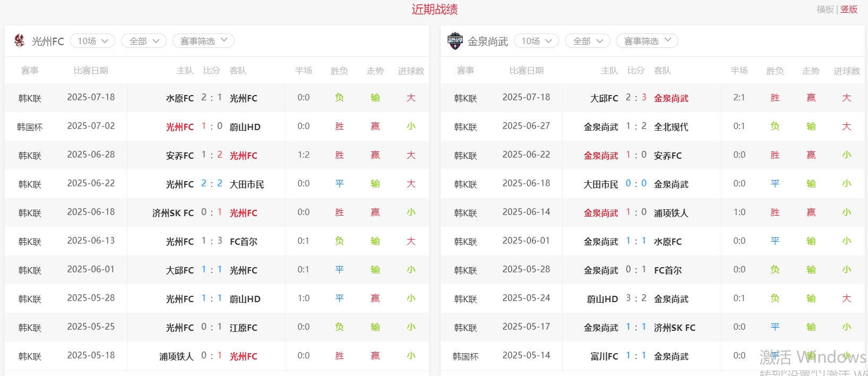Click 蔚山HD in the 2025-07-02 cup match

[245, 127]
